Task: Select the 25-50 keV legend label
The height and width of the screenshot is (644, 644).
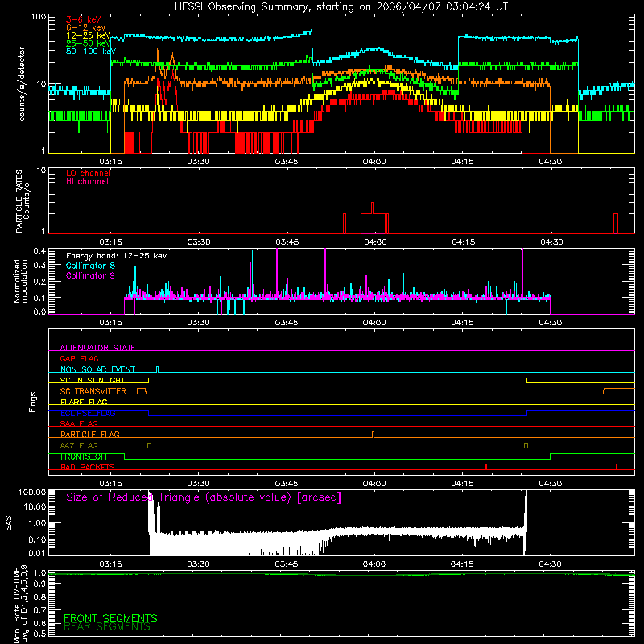Action: point(88,43)
